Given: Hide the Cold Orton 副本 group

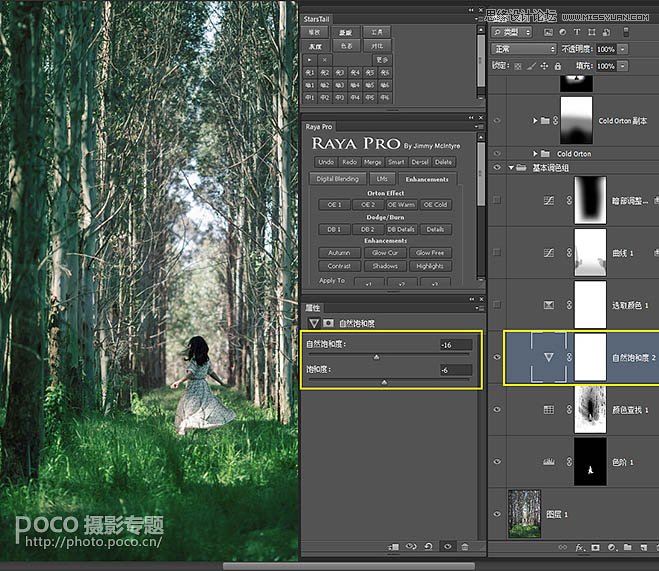Looking at the screenshot, I should pos(497,121).
